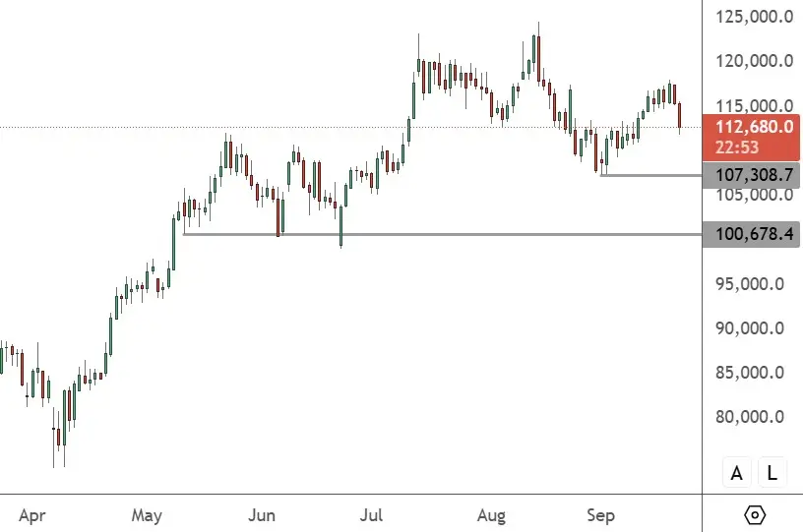Open chart settings hexagon icon
Image resolution: width=803 pixels, height=532 pixels.
pyautogui.click(x=755, y=514)
